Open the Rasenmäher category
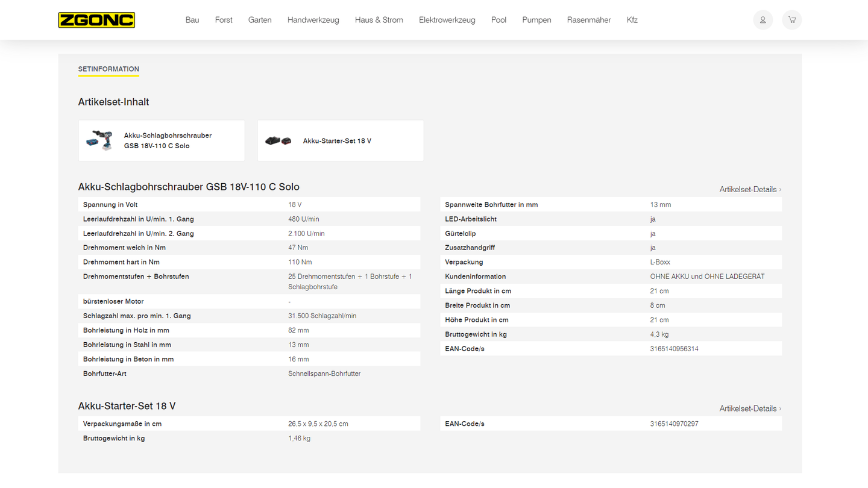This screenshot has width=868, height=488. (x=589, y=19)
